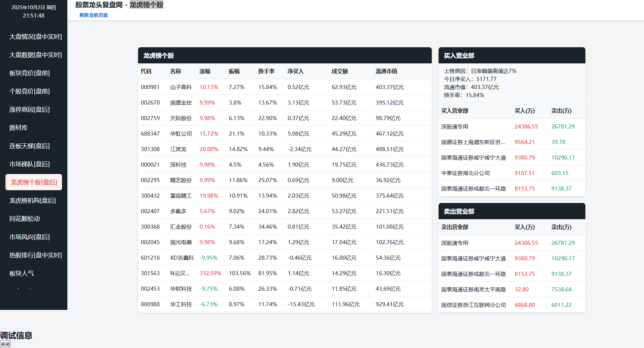Click the 刷新当前页面 refresh link
This screenshot has width=644, height=348.
[x=93, y=15]
